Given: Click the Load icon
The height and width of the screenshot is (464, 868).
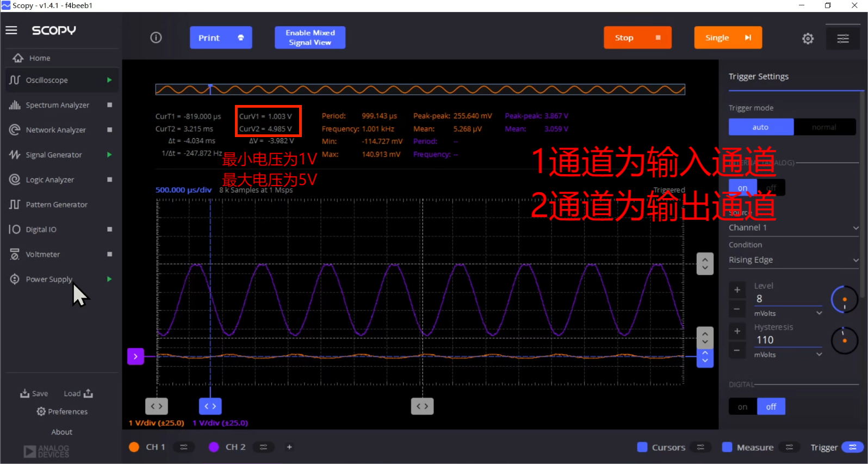Looking at the screenshot, I should click(x=88, y=393).
